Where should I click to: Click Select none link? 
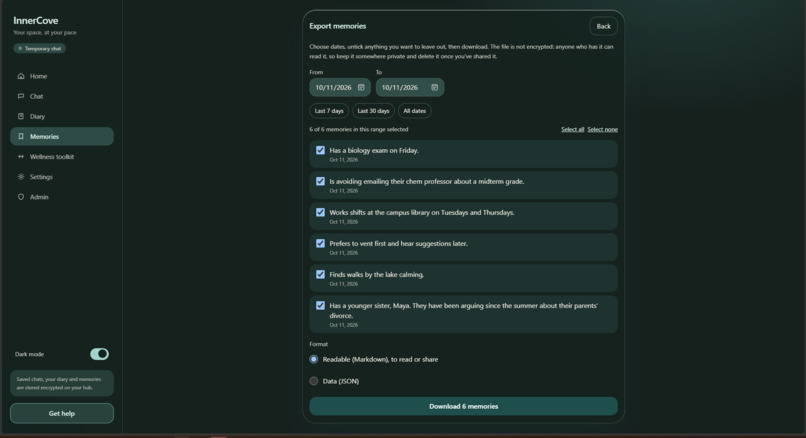(x=602, y=130)
